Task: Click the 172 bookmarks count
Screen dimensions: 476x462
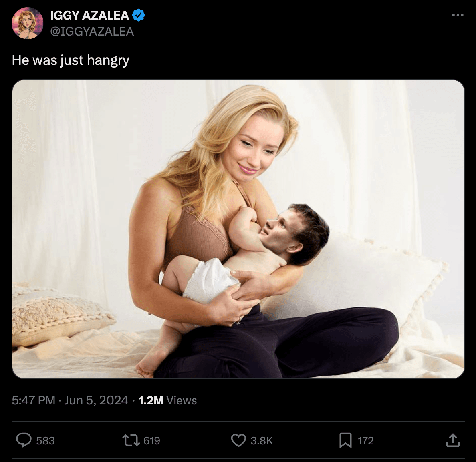Action: 365,440
